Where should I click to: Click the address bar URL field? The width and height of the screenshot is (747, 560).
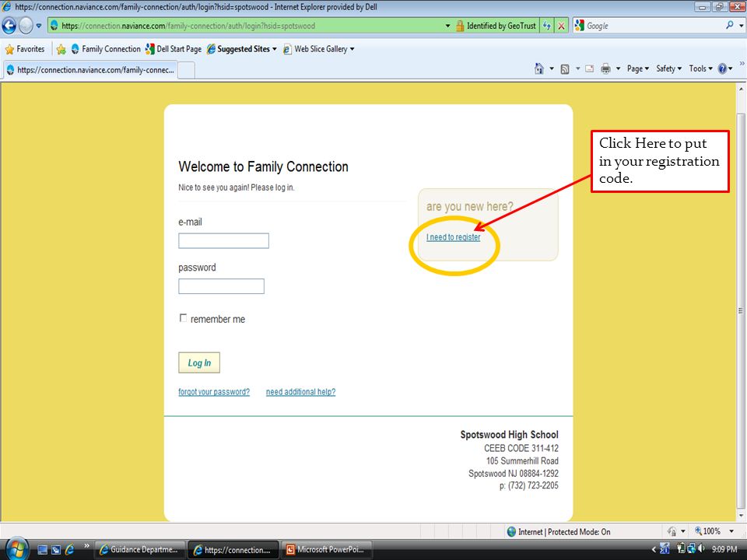tap(246, 26)
